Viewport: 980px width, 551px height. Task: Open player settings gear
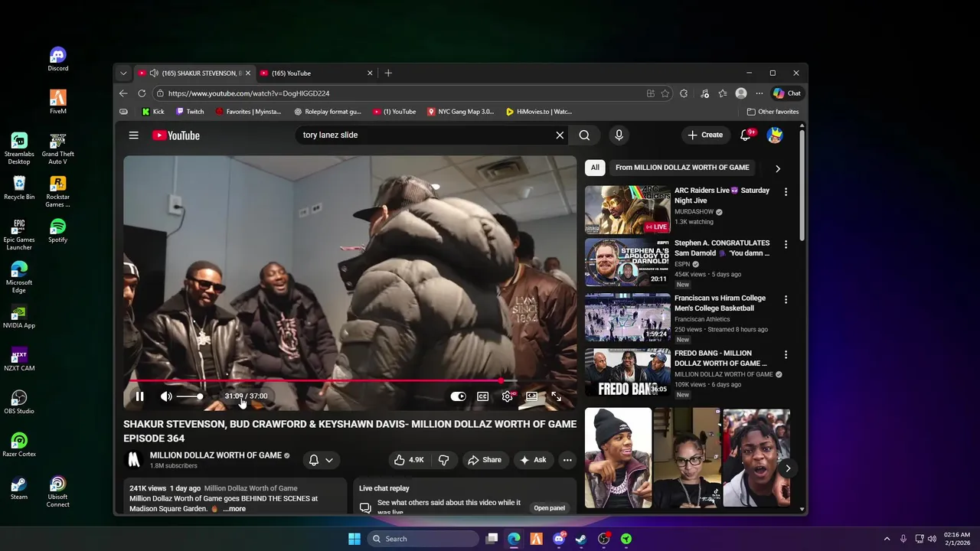pos(507,396)
